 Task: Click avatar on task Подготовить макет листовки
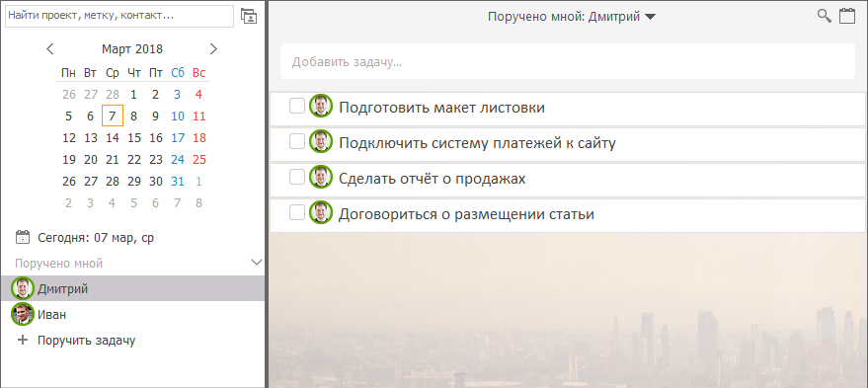coord(321,106)
